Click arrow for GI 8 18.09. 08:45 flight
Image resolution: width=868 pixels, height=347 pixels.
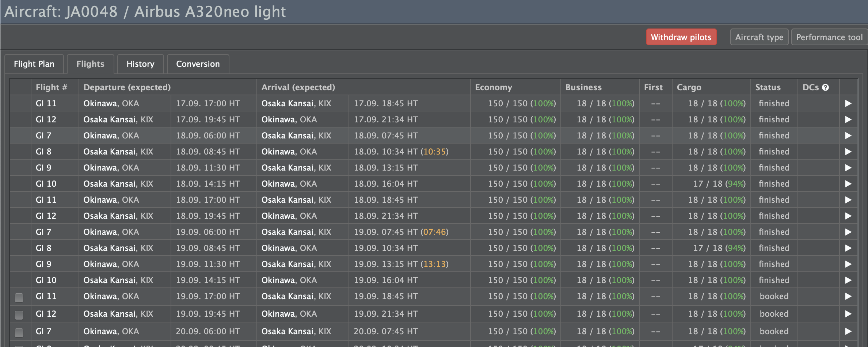coord(848,152)
